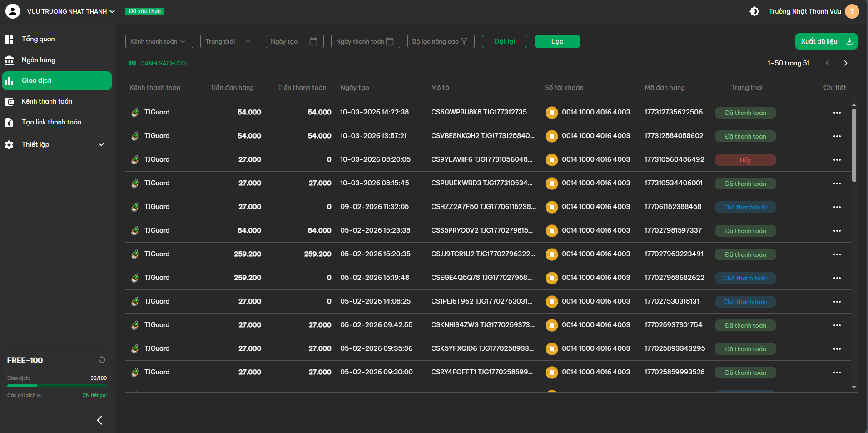Click the user profile avatar icon at top left
Image resolution: width=868 pixels, height=433 pixels.
tap(13, 11)
